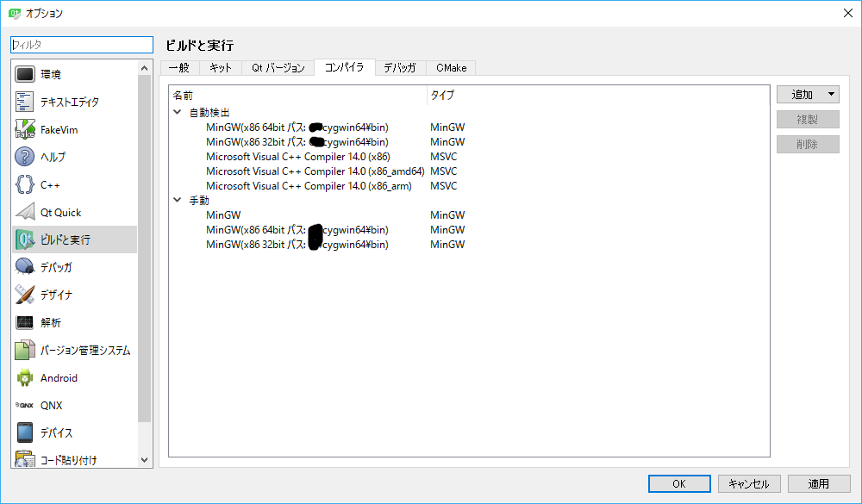Image resolution: width=862 pixels, height=504 pixels.
Task: Click the 削除 button
Action: (x=808, y=145)
